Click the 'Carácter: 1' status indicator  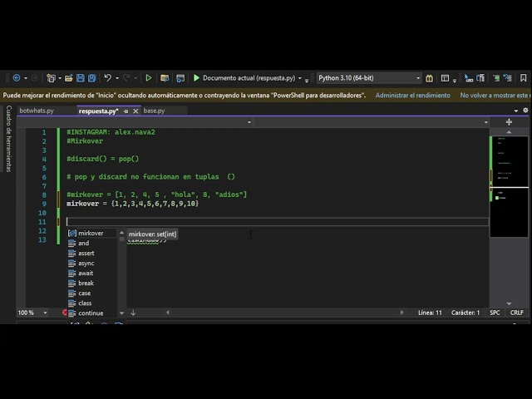pos(465,313)
